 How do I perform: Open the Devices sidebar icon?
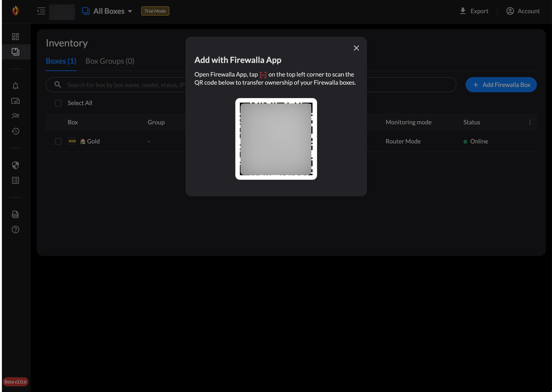(x=16, y=101)
